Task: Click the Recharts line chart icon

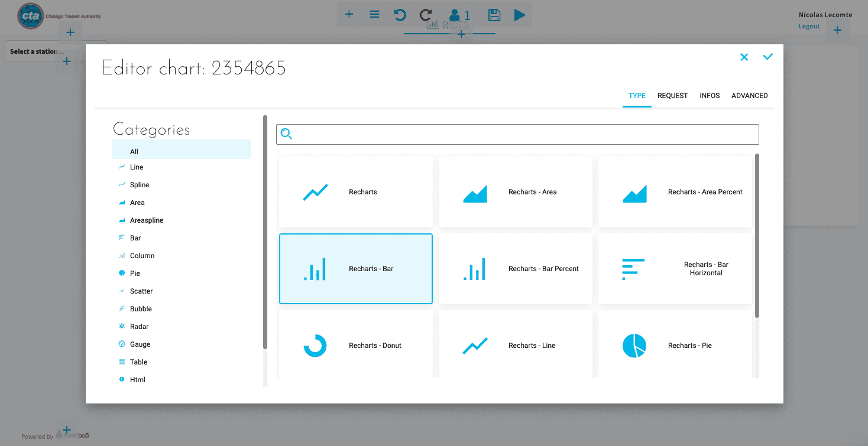Action: [x=315, y=192]
